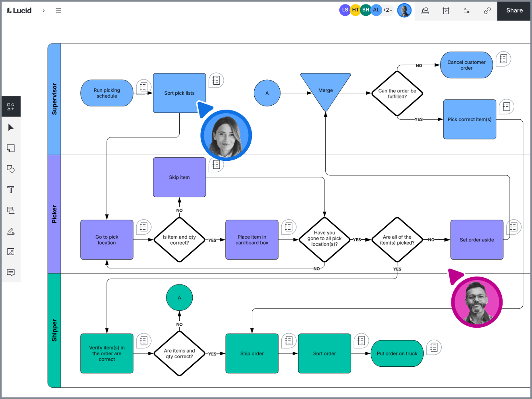Open your profile photo in the header
The width and height of the screenshot is (532, 399).
pyautogui.click(x=404, y=10)
